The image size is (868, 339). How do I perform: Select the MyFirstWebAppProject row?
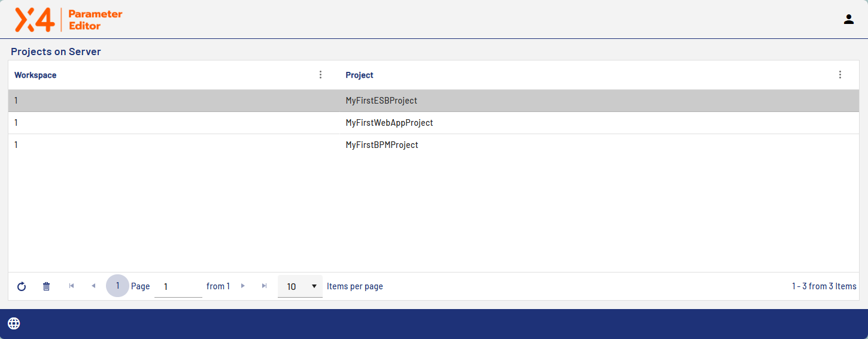(x=389, y=123)
